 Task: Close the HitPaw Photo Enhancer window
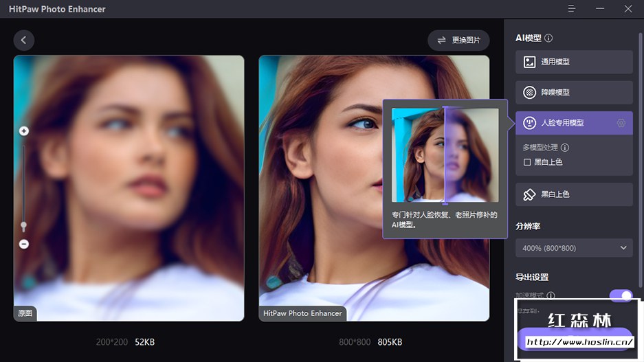tap(628, 9)
